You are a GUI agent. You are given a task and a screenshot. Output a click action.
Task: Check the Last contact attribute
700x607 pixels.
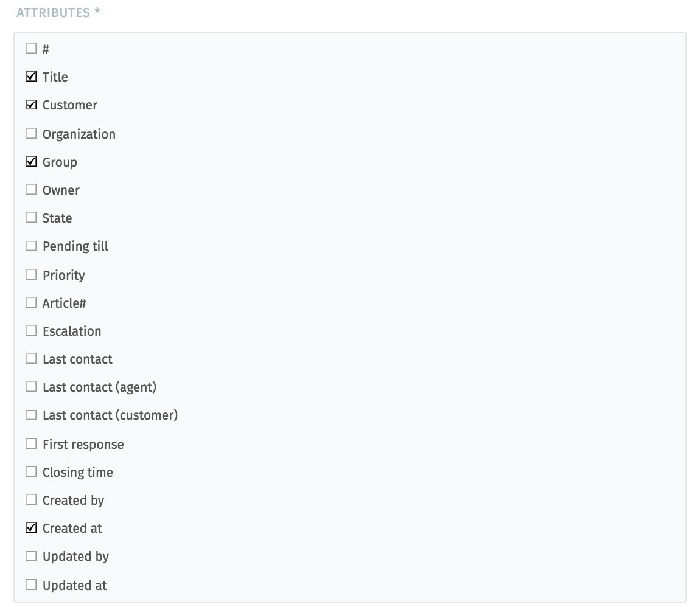point(31,358)
